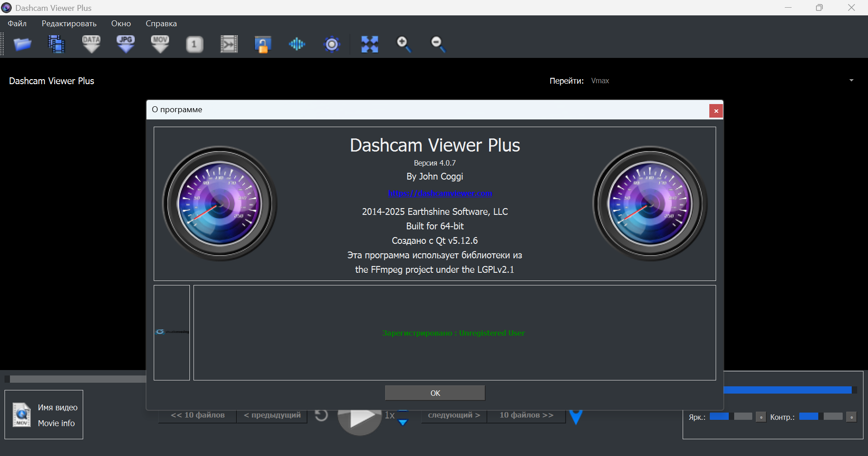Go to "следующий >" file
868x456 pixels.
[x=454, y=416]
